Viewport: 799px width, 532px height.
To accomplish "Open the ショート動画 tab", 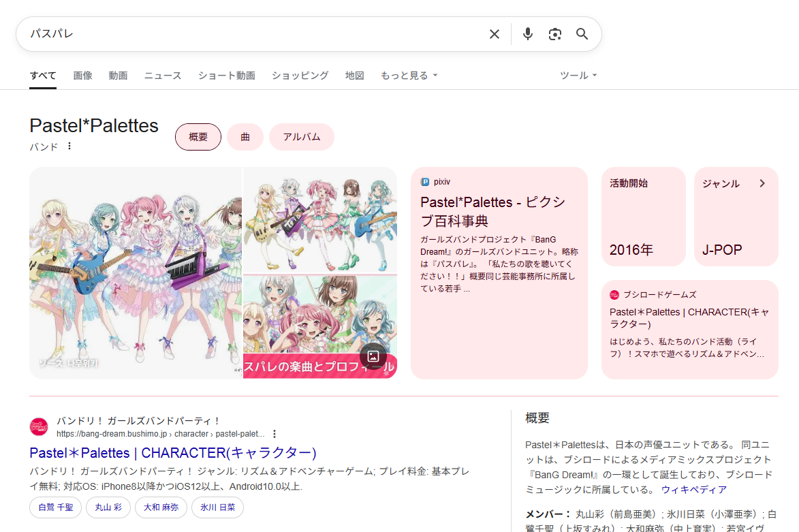I will click(x=226, y=76).
